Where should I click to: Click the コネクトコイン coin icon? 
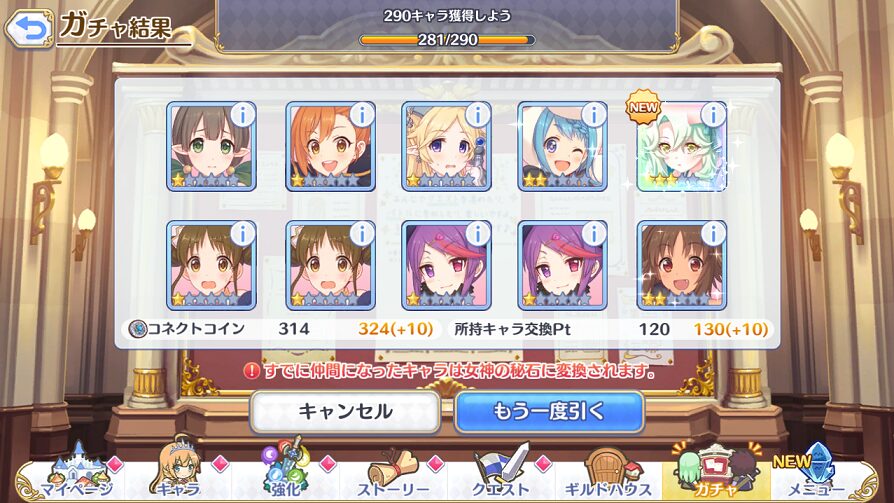(x=137, y=329)
